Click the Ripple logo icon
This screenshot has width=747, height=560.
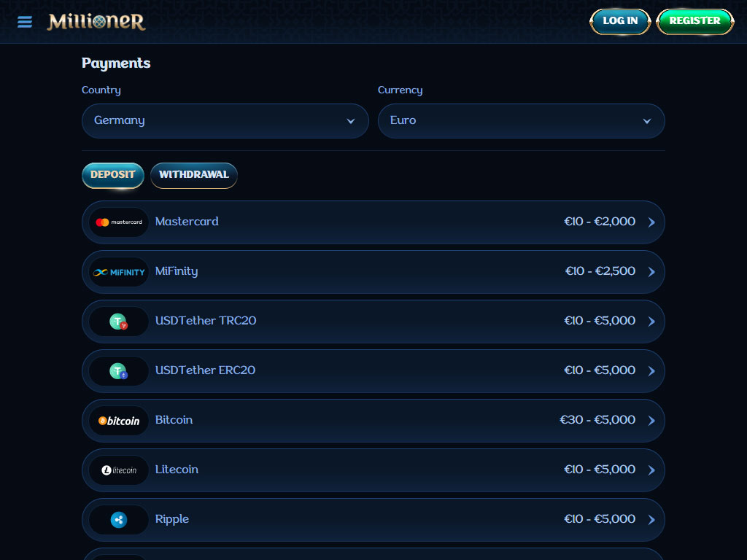click(x=119, y=520)
